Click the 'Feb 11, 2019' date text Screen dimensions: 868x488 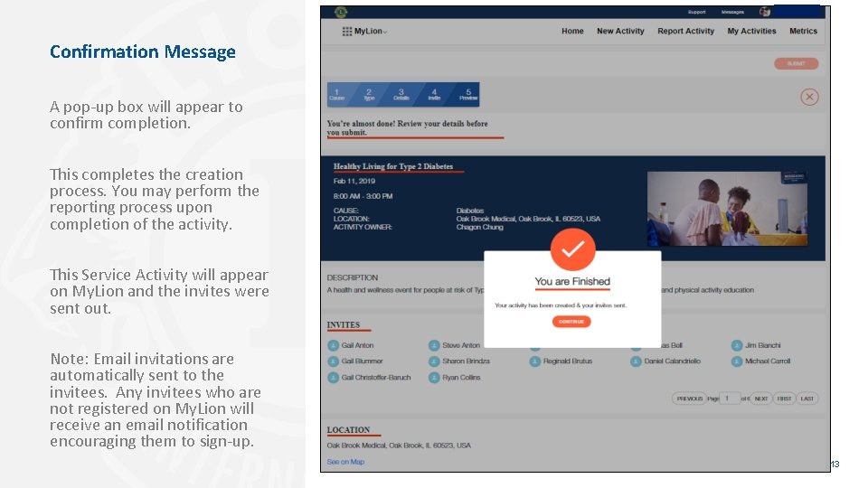point(354,181)
